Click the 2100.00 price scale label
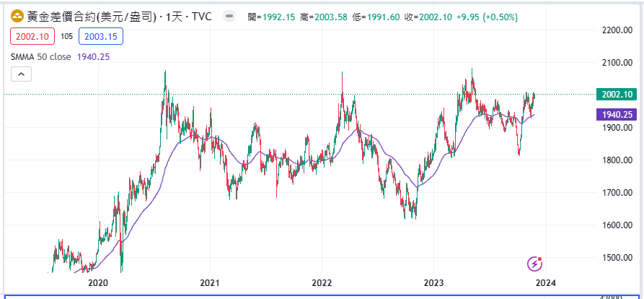The width and height of the screenshot is (644, 299). [615, 63]
